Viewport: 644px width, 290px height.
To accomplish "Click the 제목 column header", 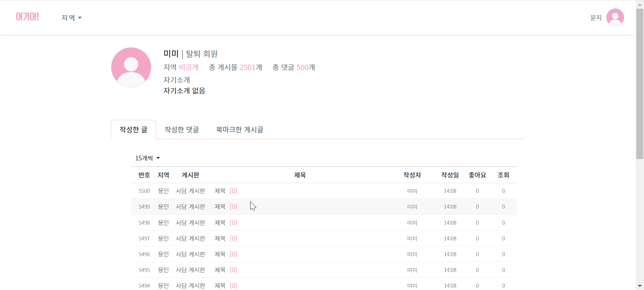I will pyautogui.click(x=300, y=175).
